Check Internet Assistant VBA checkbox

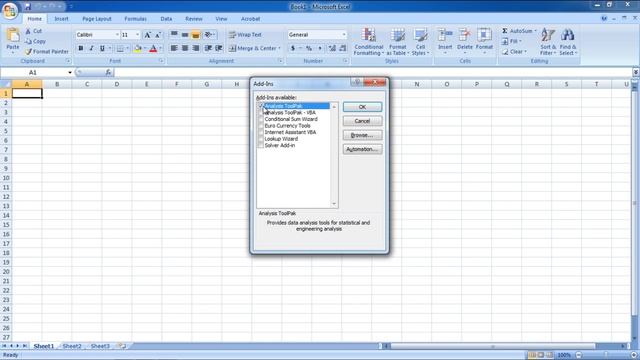[x=260, y=132]
